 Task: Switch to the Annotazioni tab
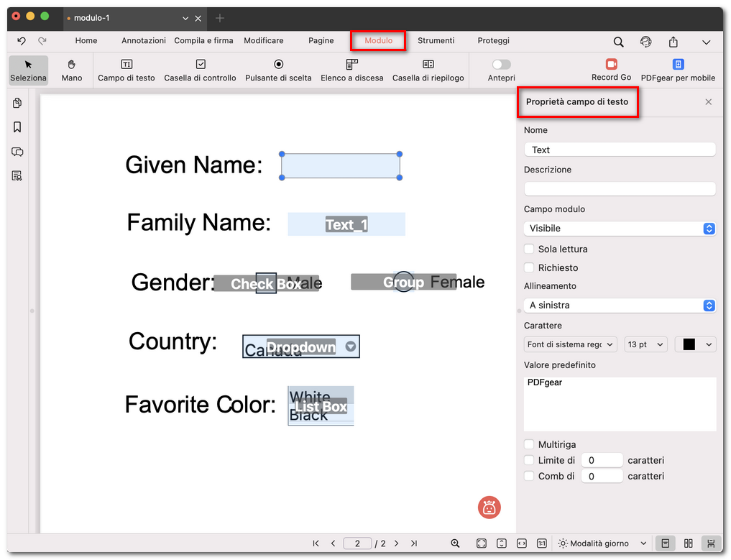(143, 41)
